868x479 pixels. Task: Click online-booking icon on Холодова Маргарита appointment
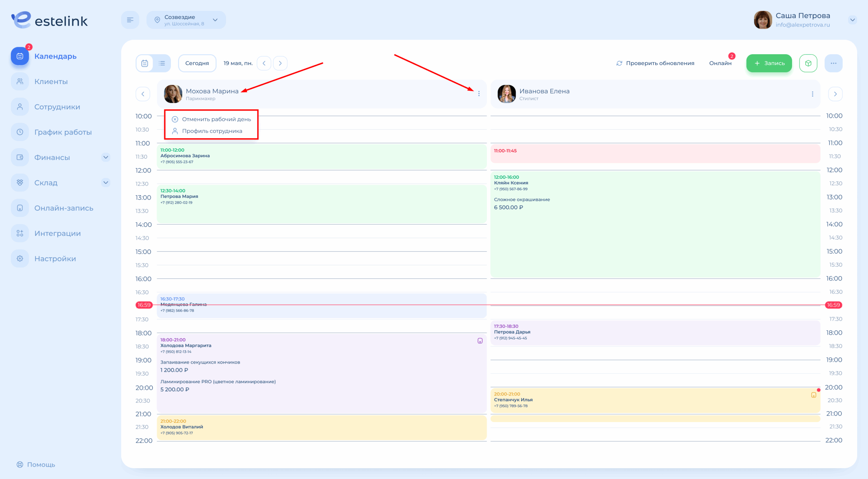pyautogui.click(x=480, y=341)
